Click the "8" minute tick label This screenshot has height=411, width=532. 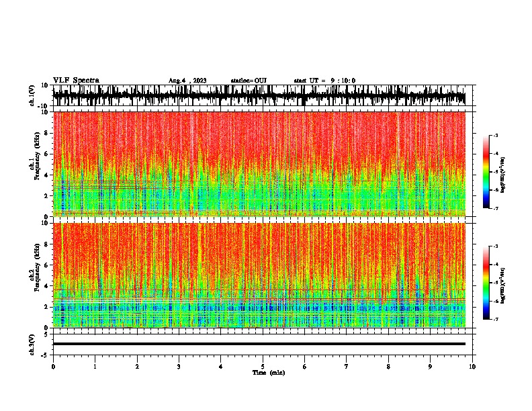(388, 367)
